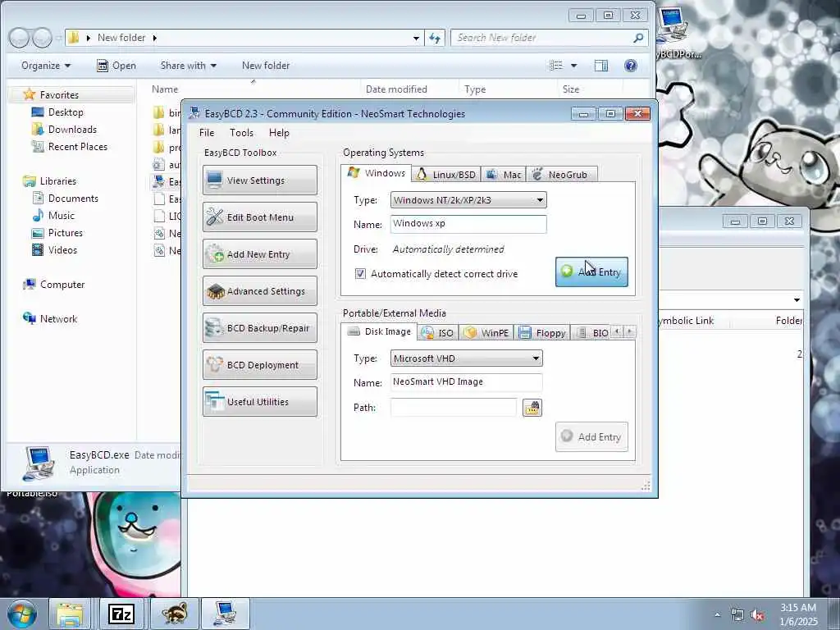Refresh the Explorer address bar
Screen dimensions: 840x630
tap(435, 38)
